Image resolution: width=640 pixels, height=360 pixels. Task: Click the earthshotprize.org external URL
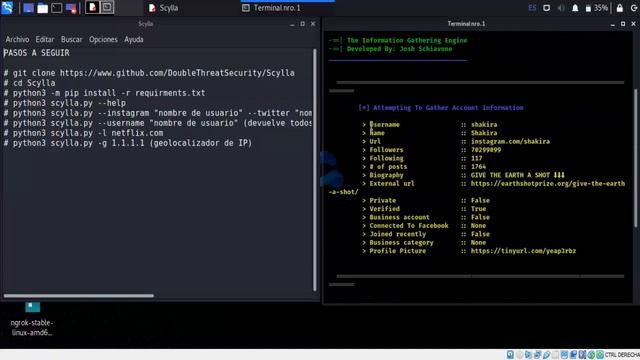coord(548,184)
